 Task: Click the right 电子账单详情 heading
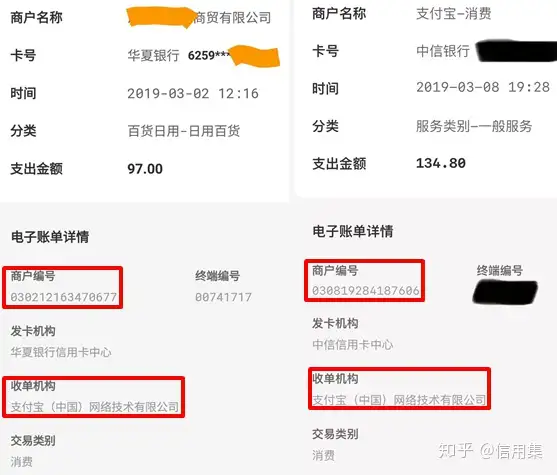click(353, 231)
